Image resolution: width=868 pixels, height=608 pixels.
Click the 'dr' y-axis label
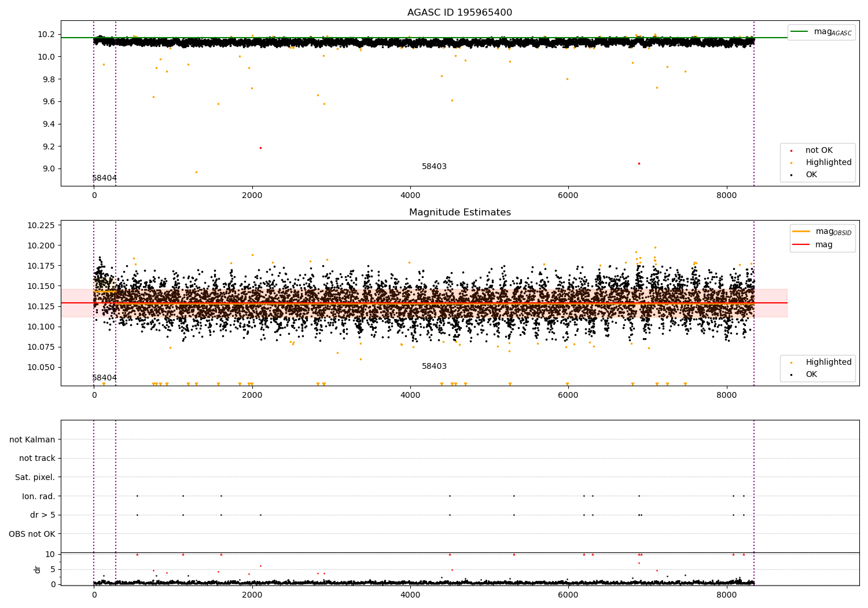click(x=38, y=569)
